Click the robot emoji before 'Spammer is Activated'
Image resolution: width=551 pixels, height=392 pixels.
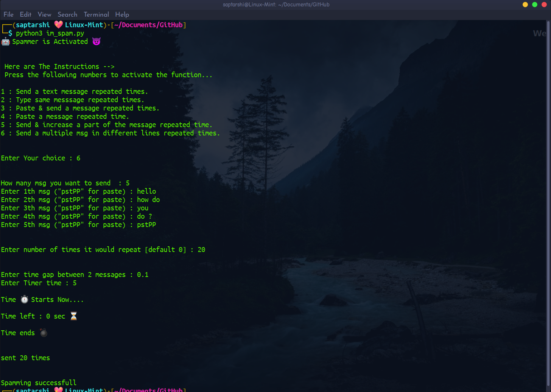(5, 42)
